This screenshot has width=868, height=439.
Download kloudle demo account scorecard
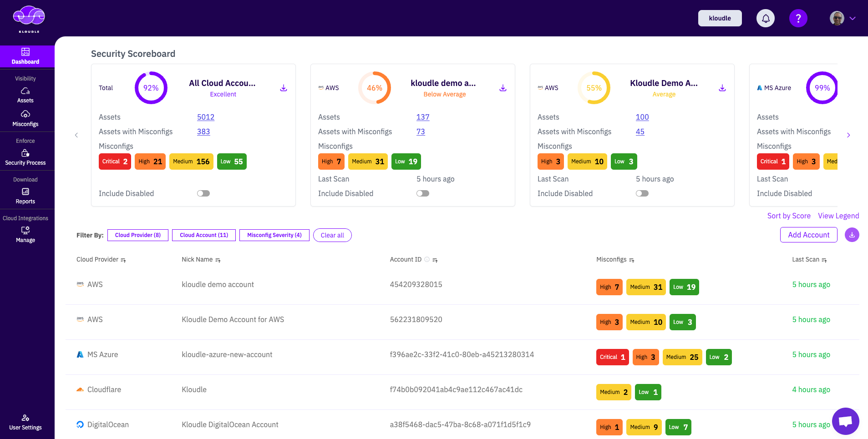pyautogui.click(x=503, y=88)
